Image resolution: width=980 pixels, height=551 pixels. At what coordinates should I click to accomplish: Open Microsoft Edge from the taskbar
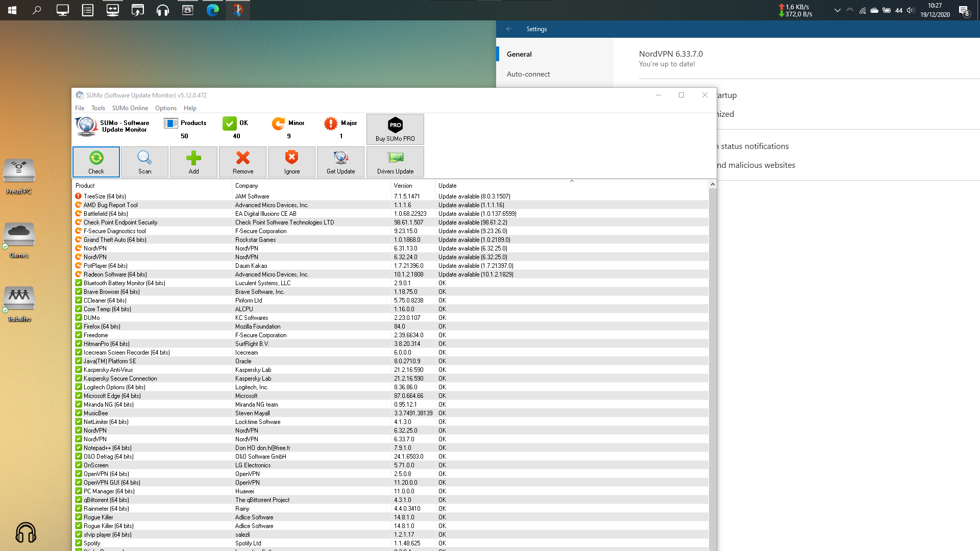213,10
